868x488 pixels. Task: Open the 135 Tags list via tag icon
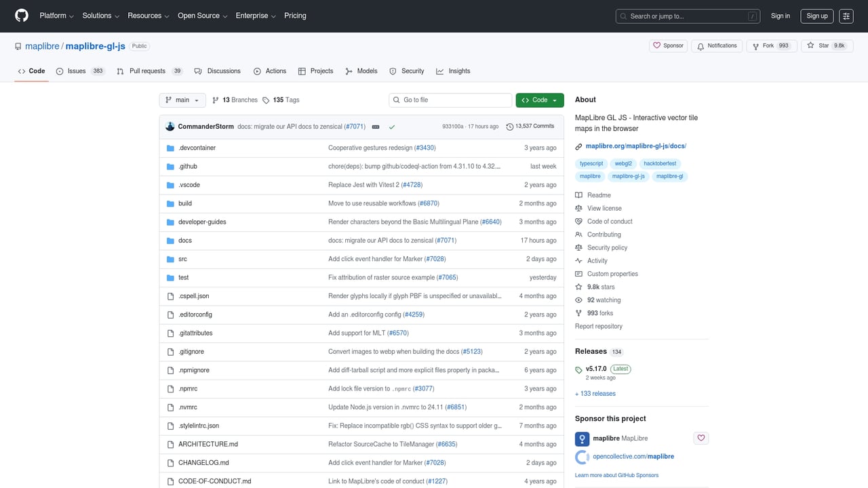click(x=266, y=100)
